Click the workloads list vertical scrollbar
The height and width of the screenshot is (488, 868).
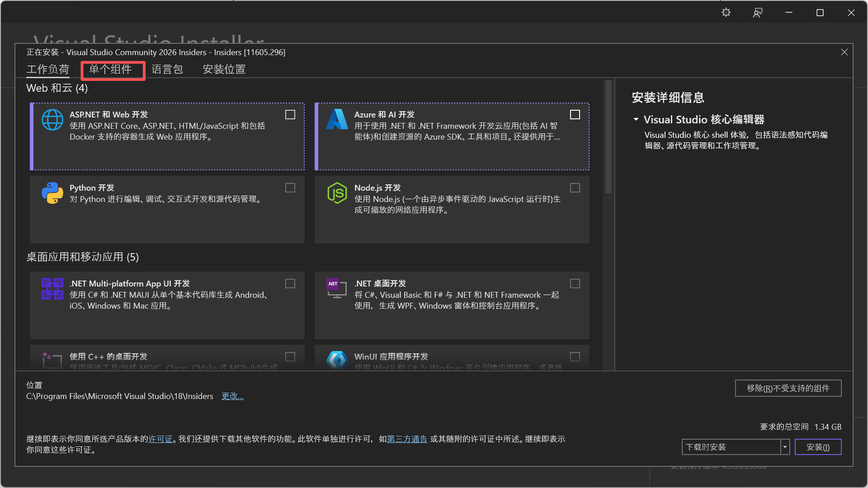coord(609,137)
